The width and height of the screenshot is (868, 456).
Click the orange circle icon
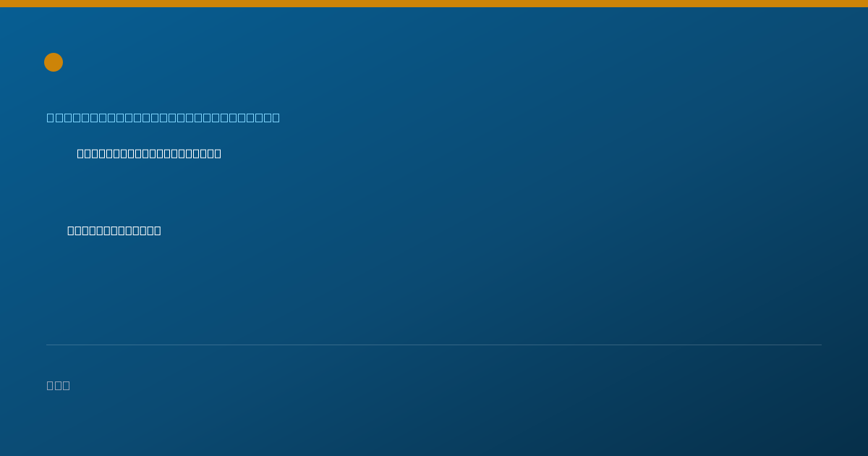54,62
